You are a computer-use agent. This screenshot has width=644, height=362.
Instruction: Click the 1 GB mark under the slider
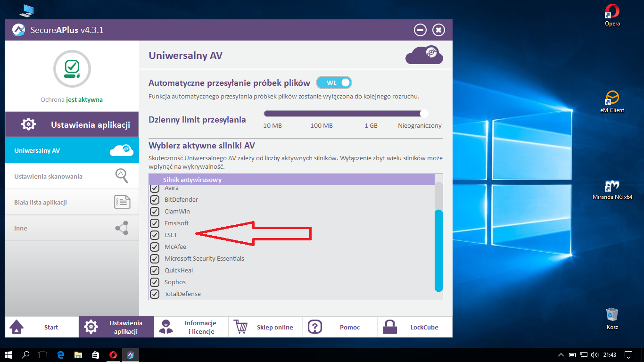(371, 126)
